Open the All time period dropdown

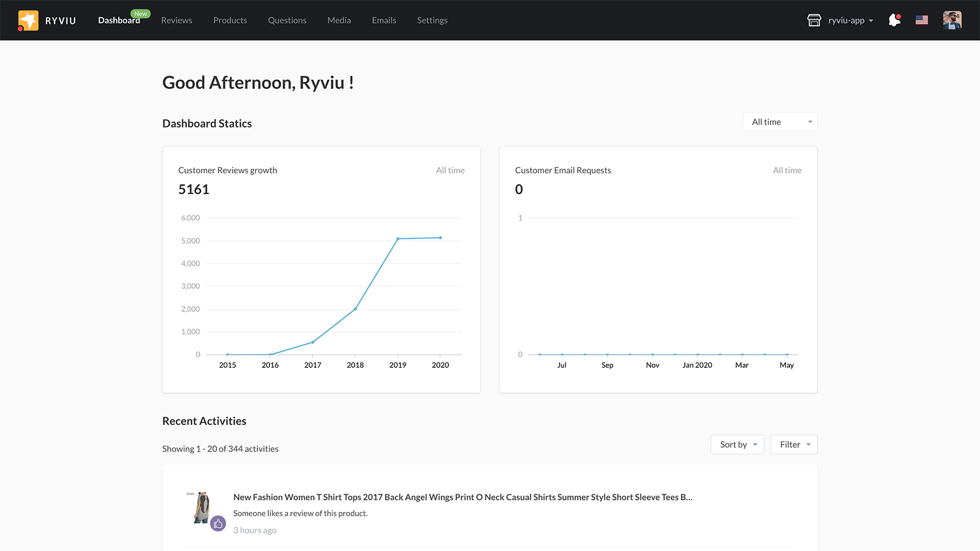coord(780,122)
